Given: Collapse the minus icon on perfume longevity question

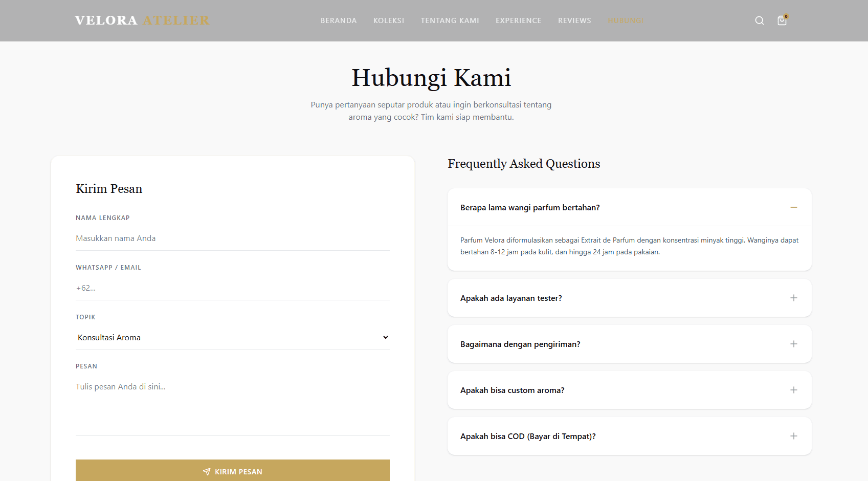Looking at the screenshot, I should coord(793,207).
